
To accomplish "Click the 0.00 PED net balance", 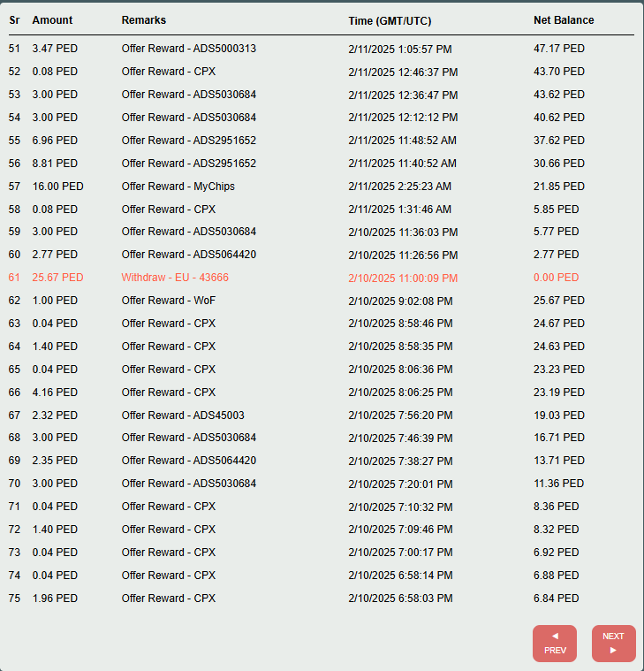I will (x=556, y=278).
